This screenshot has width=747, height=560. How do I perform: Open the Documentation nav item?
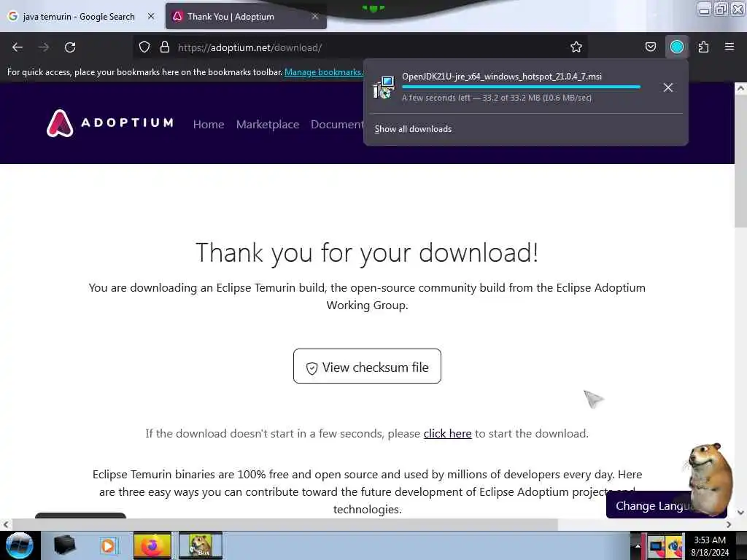point(337,124)
